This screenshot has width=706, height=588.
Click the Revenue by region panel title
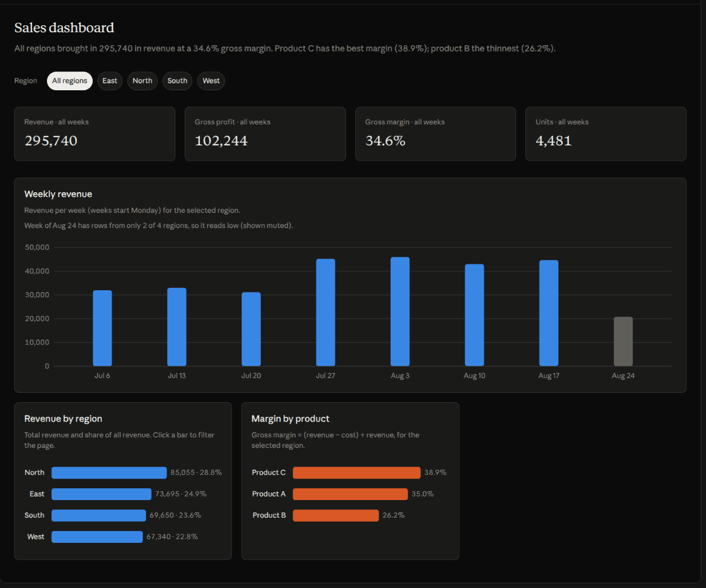tap(63, 419)
